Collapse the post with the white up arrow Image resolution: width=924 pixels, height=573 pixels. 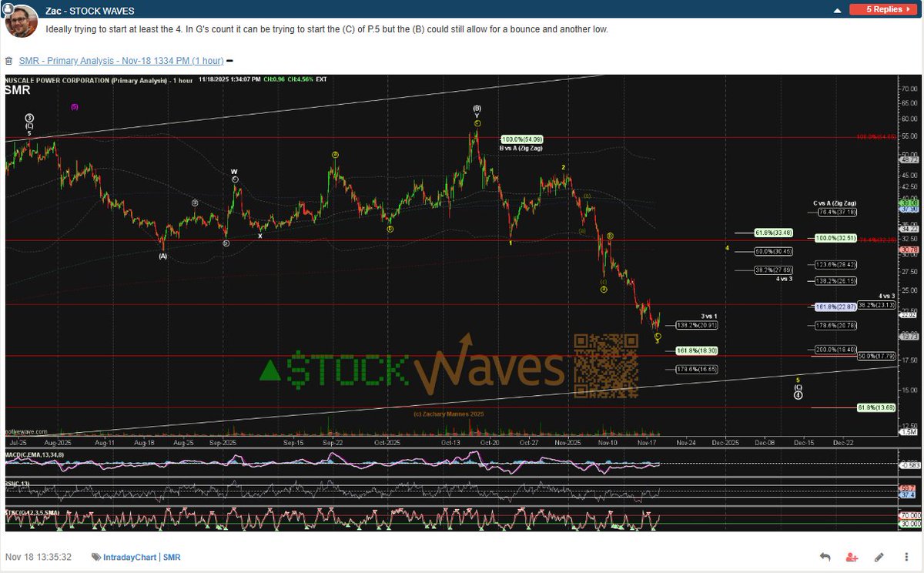[x=837, y=11]
